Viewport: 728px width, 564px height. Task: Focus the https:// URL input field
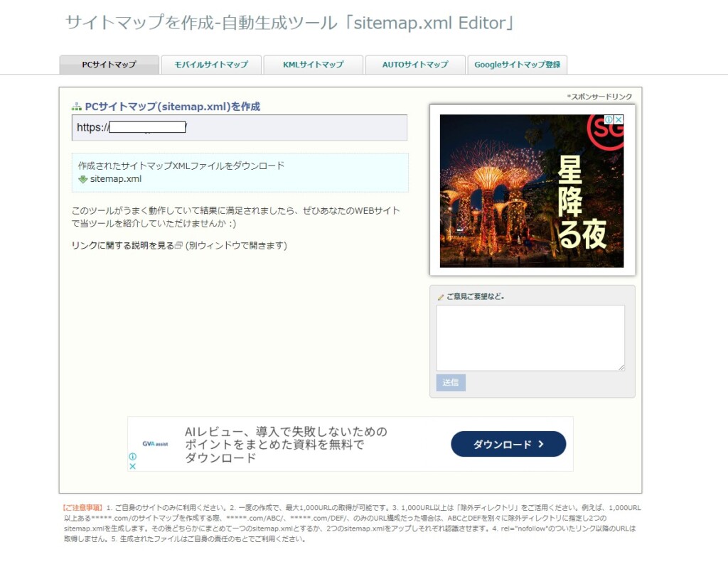[x=240, y=128]
